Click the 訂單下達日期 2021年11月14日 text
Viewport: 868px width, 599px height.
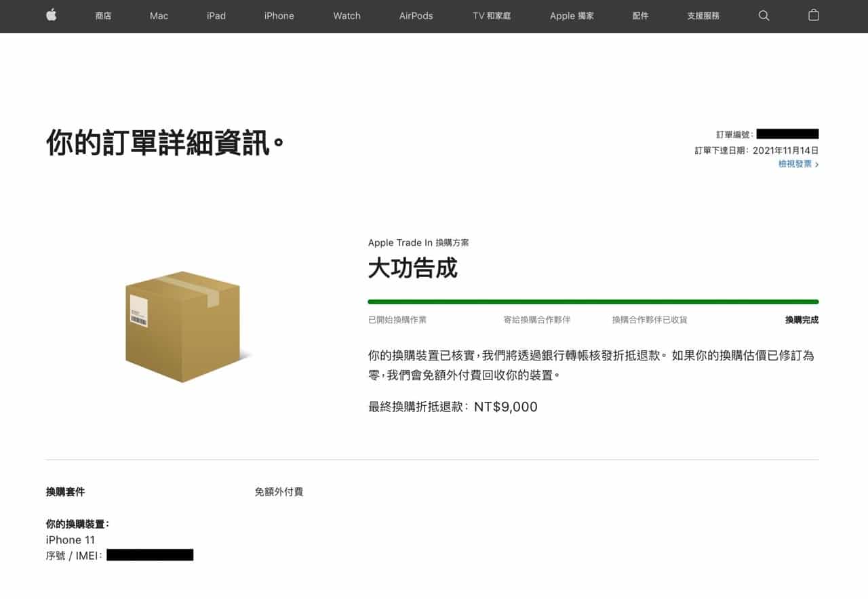click(x=757, y=150)
